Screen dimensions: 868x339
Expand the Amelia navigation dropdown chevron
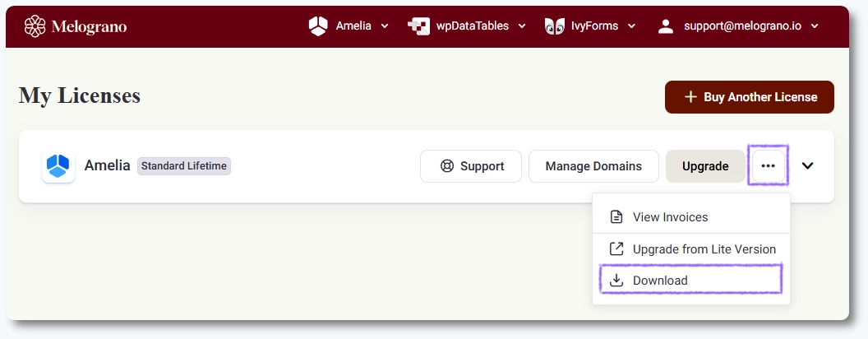385,26
